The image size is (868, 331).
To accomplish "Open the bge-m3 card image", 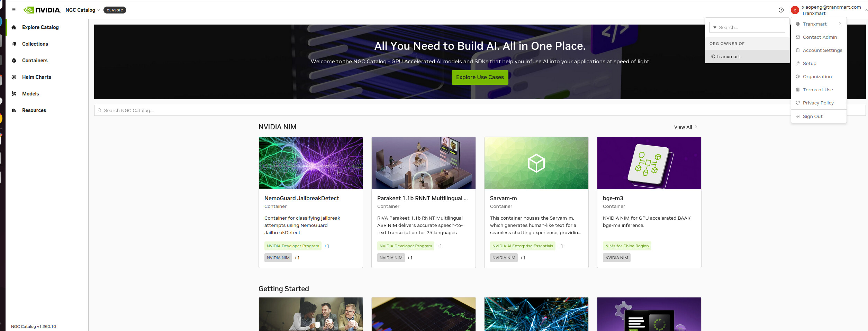I will (x=649, y=163).
